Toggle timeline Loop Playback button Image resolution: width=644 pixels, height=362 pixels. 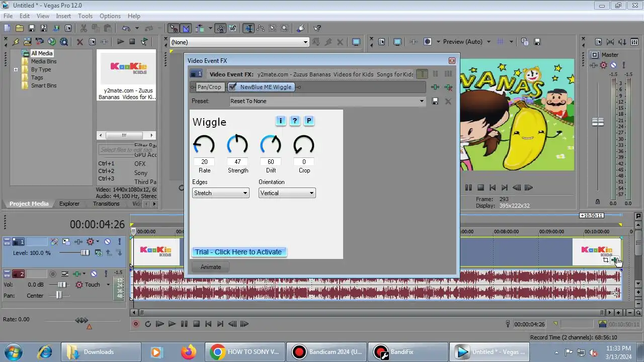[x=148, y=324]
